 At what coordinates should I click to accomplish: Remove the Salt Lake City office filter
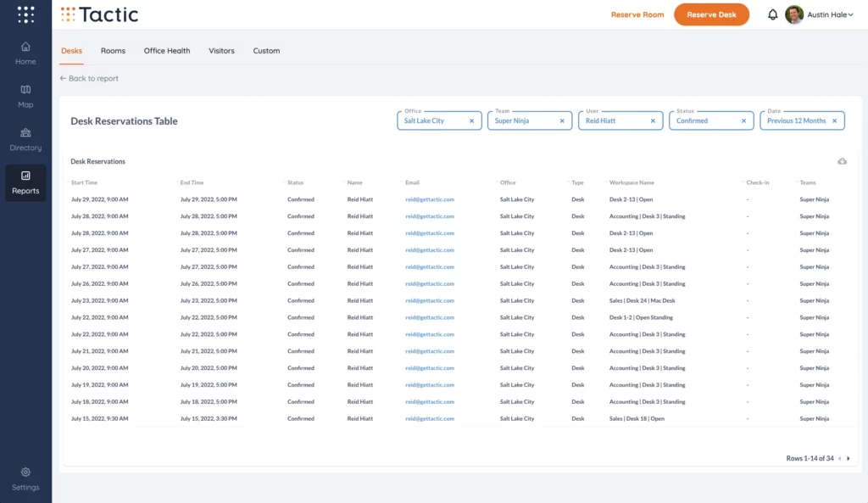(471, 120)
